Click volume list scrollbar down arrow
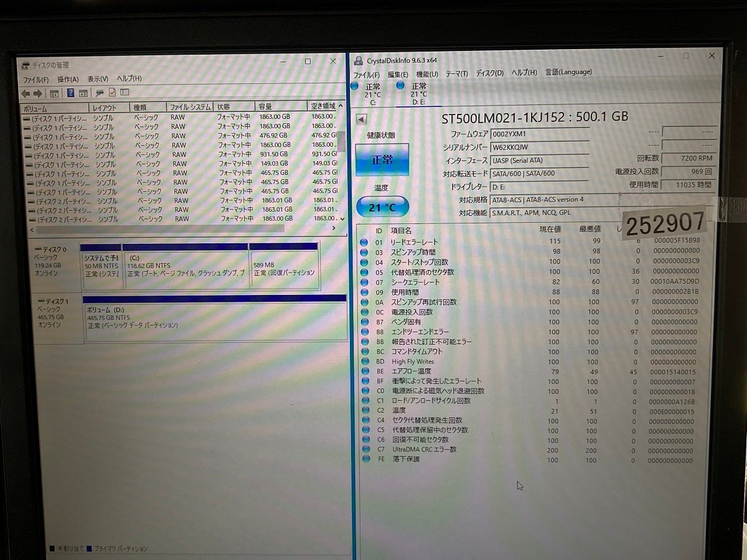 click(x=341, y=219)
